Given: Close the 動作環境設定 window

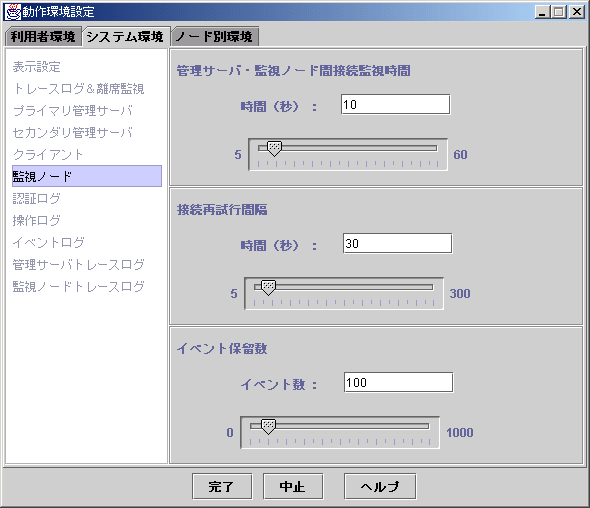Looking at the screenshot, I should (x=577, y=12).
